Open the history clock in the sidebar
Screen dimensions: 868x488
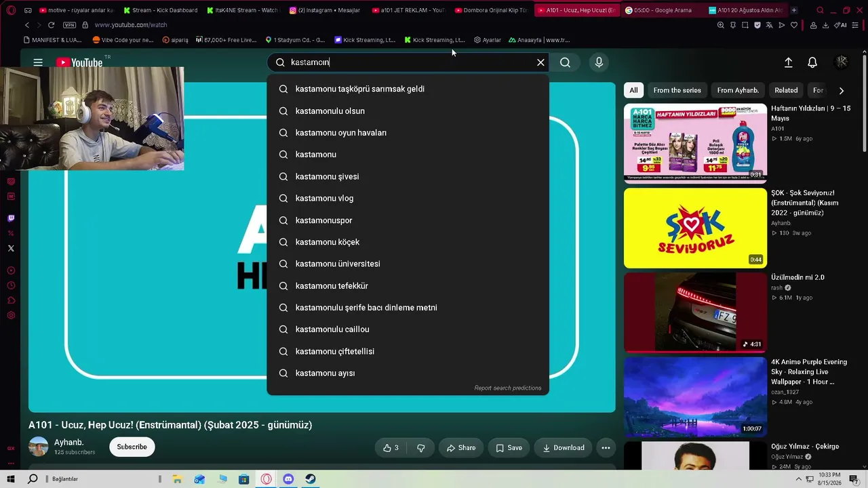[11, 285]
